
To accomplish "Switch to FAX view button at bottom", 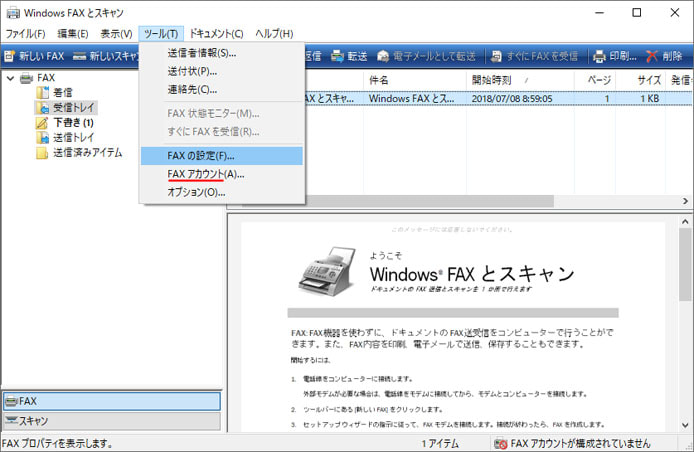I will [112, 401].
